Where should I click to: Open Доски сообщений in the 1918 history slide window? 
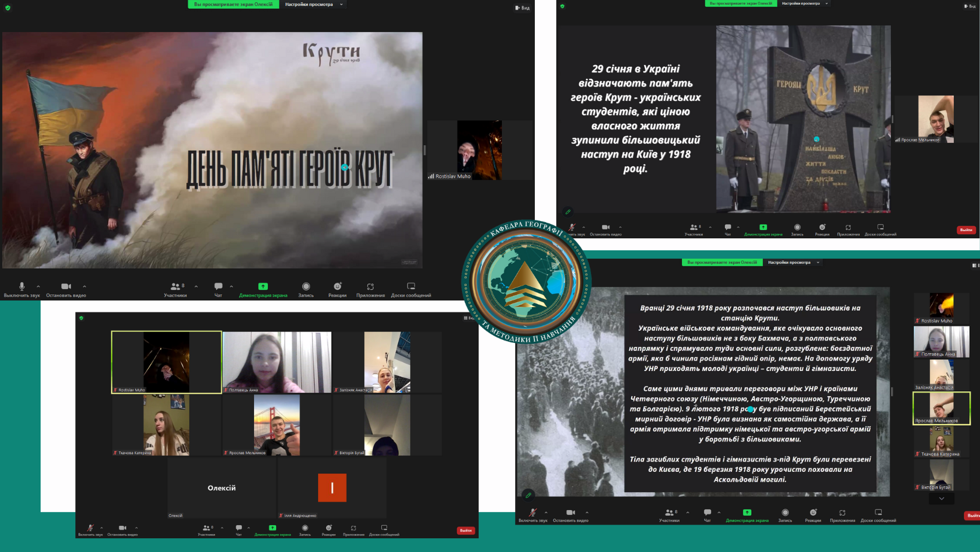878,516
